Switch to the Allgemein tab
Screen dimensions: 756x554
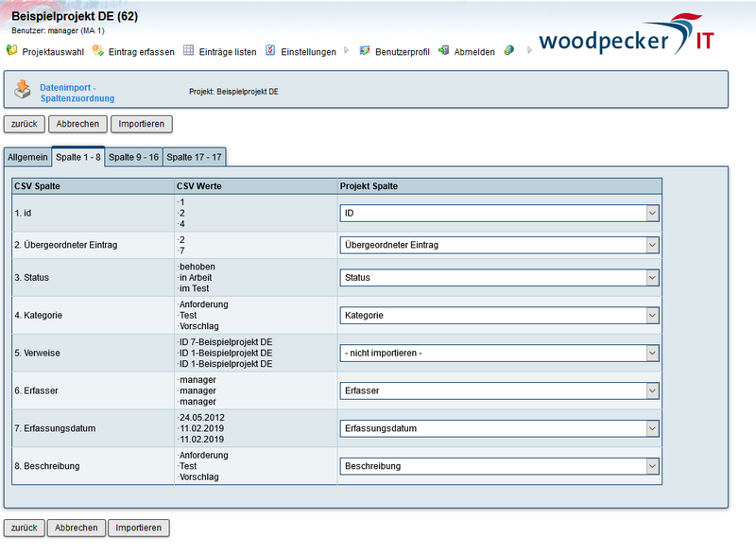click(x=26, y=157)
